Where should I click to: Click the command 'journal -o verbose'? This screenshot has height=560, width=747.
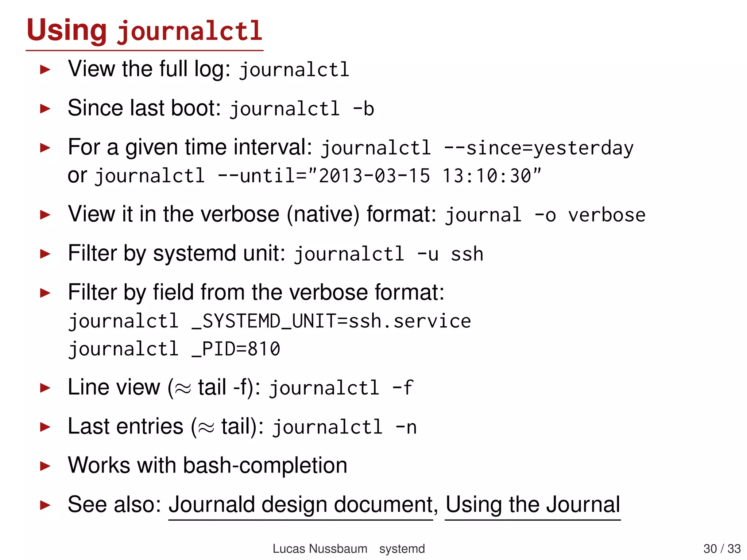[x=545, y=215]
